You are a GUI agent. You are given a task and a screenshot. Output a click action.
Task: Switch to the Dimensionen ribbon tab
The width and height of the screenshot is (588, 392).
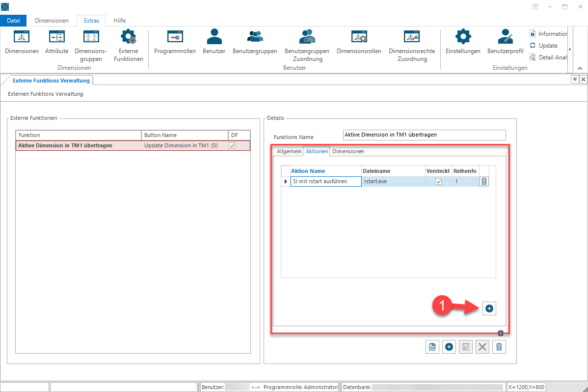click(52, 21)
